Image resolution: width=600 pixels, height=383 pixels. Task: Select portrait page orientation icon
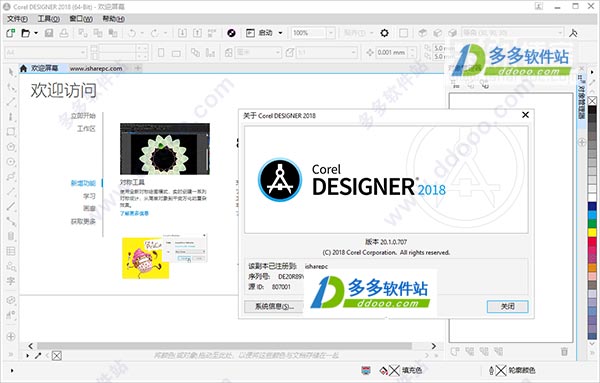pyautogui.click(x=161, y=52)
